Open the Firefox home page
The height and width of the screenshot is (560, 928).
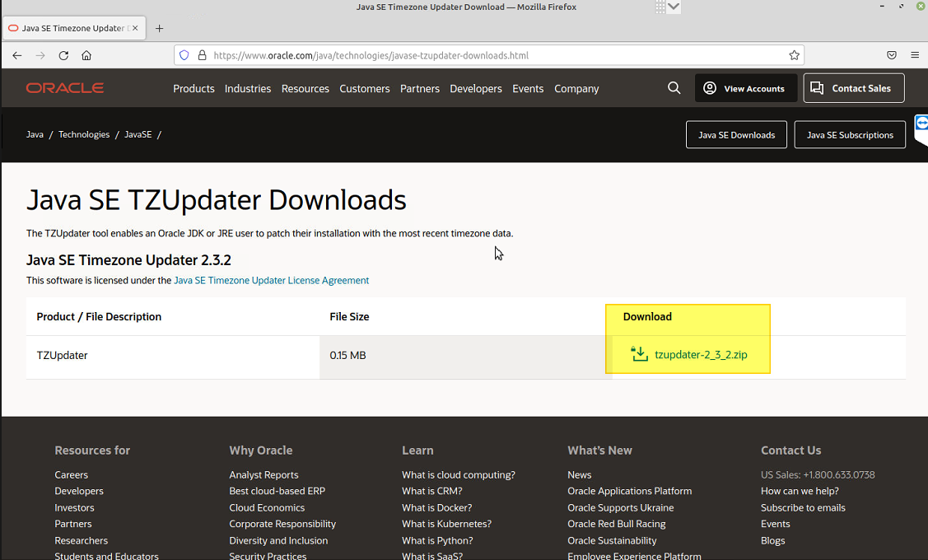pyautogui.click(x=86, y=56)
